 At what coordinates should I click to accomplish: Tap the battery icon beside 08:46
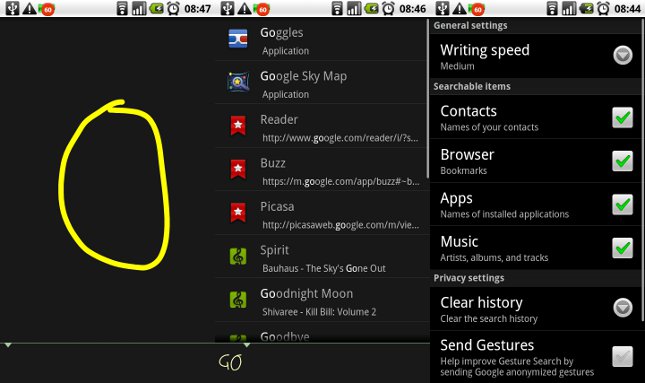pos(371,8)
